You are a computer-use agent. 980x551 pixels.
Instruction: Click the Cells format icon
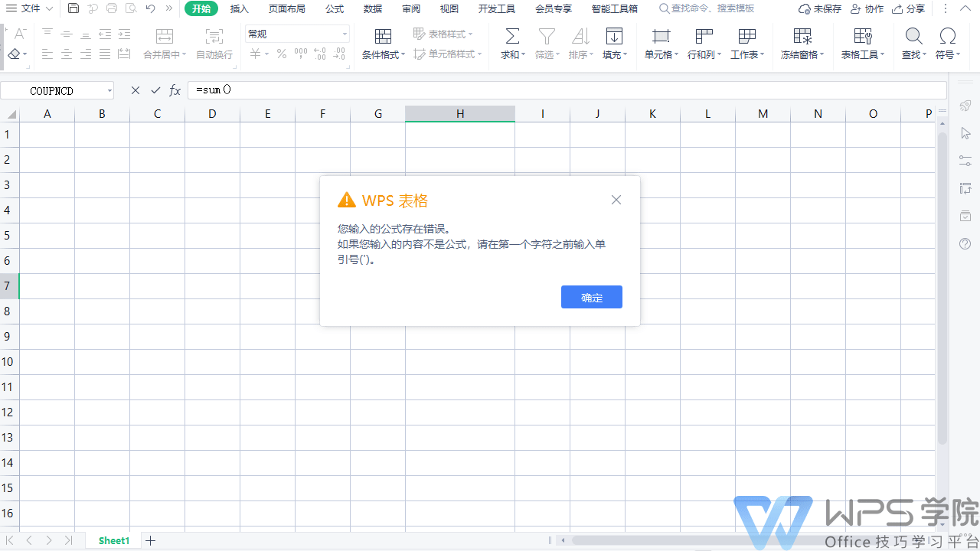pos(661,36)
